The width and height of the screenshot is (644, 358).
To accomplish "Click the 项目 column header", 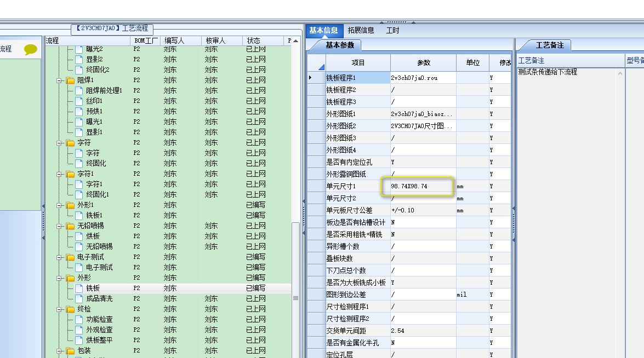I will (x=358, y=63).
